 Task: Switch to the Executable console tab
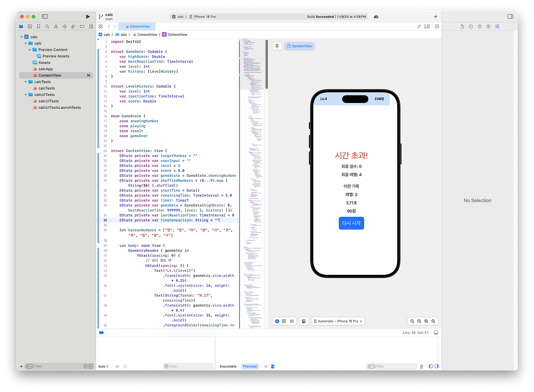point(228,367)
